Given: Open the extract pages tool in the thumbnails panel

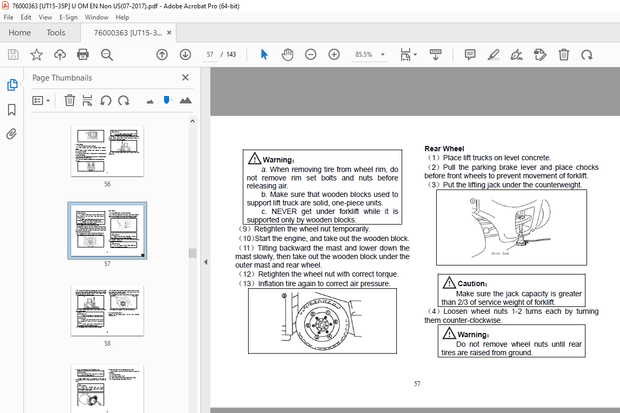Looking at the screenshot, I should [87, 100].
